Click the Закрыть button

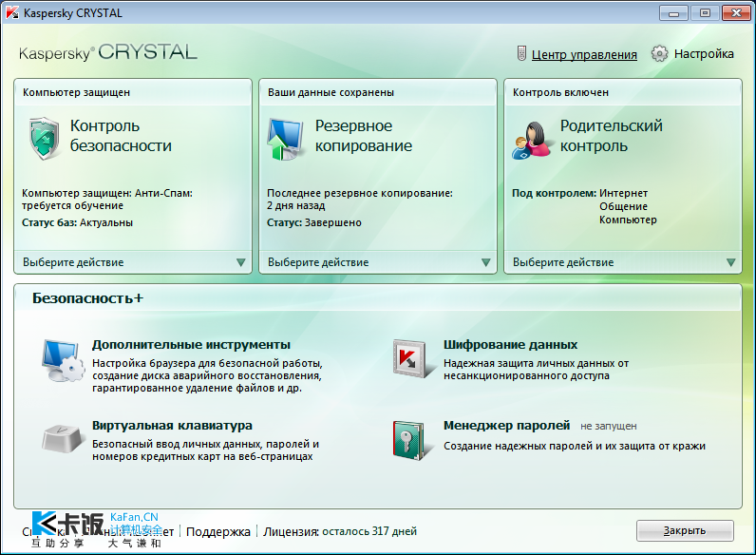point(685,530)
